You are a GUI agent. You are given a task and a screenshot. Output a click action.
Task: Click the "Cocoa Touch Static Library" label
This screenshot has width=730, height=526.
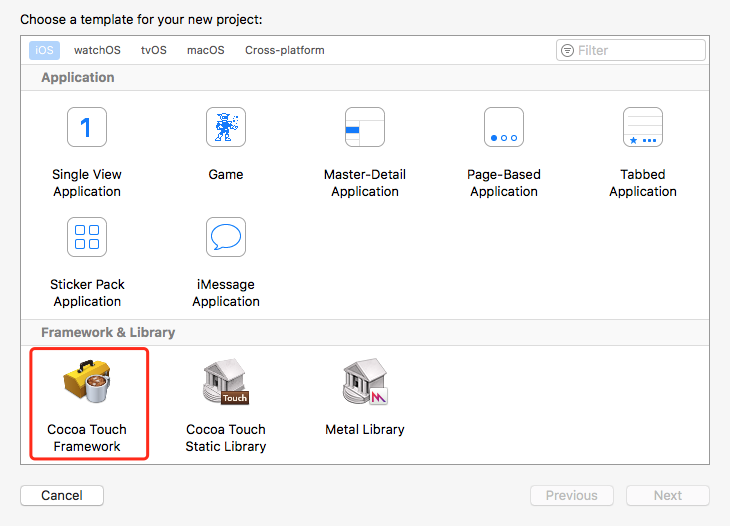pyautogui.click(x=226, y=438)
